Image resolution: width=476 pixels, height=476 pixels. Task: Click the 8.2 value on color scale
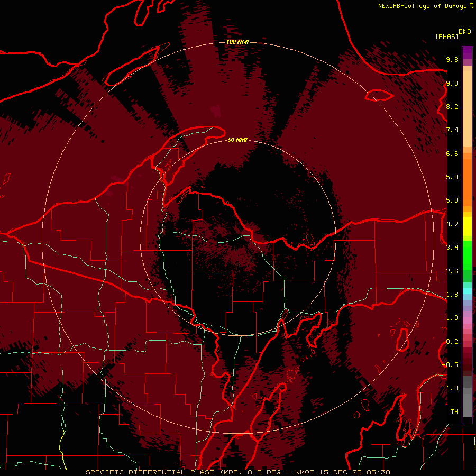(452, 106)
